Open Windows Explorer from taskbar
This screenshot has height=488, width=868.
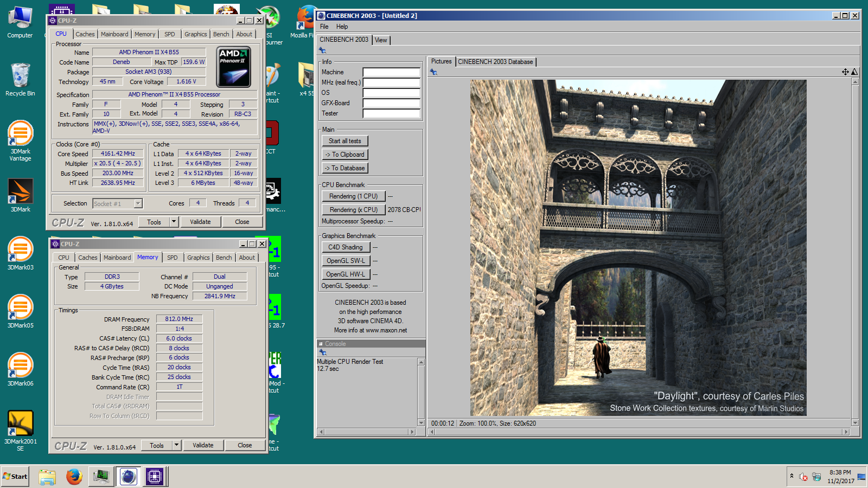coord(47,477)
